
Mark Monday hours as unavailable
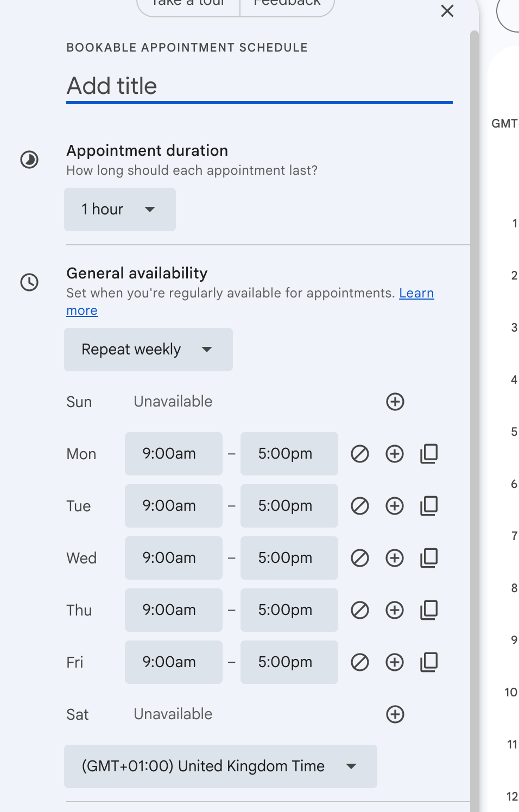pos(360,454)
